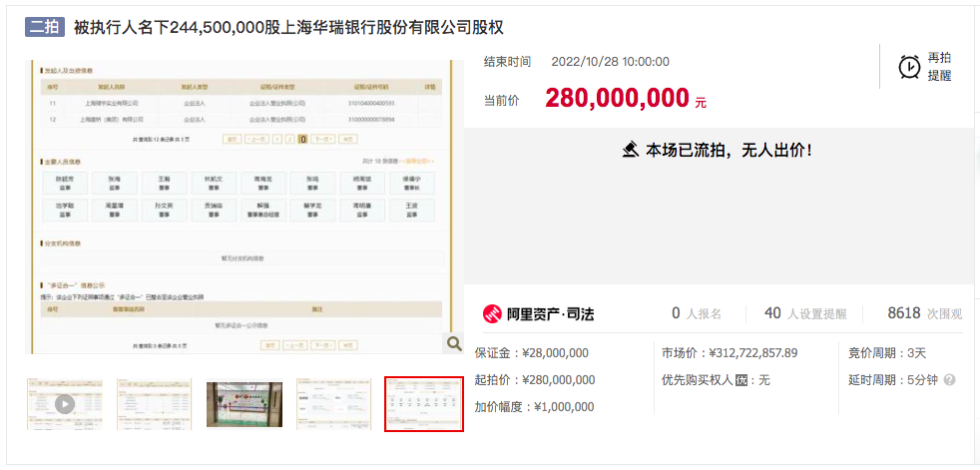980x470 pixels.
Task: Click the 再拍提醒 text
Action: [x=939, y=67]
